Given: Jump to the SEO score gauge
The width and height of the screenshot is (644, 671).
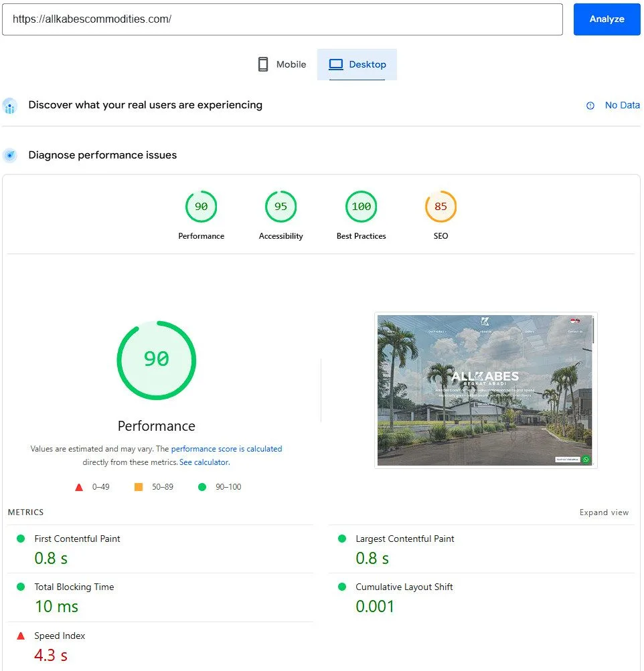Looking at the screenshot, I should click(x=440, y=207).
